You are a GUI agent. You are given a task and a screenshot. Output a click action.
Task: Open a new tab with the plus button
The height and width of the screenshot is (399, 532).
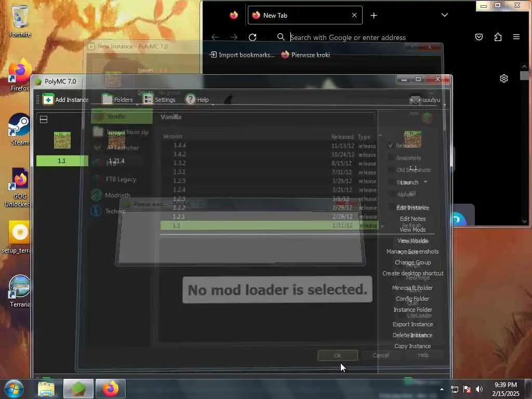(x=374, y=15)
